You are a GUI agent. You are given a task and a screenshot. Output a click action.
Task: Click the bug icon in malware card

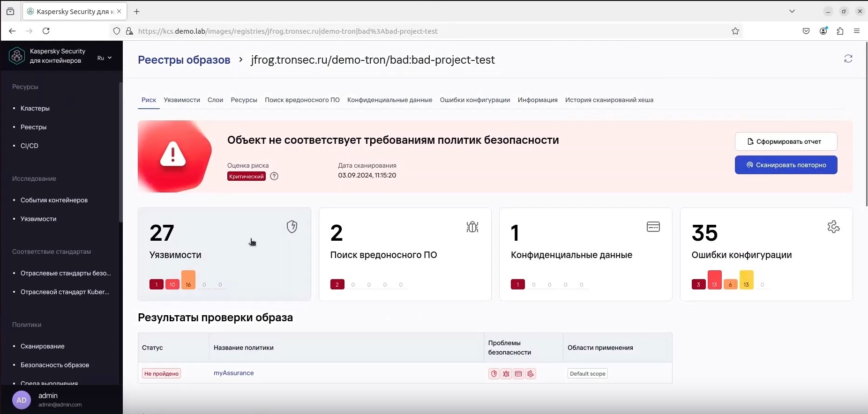click(x=472, y=227)
